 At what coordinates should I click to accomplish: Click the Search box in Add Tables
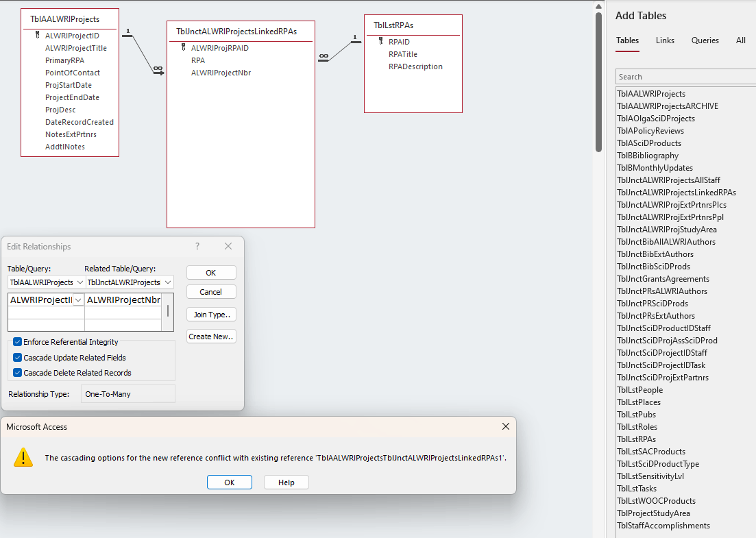(685, 77)
